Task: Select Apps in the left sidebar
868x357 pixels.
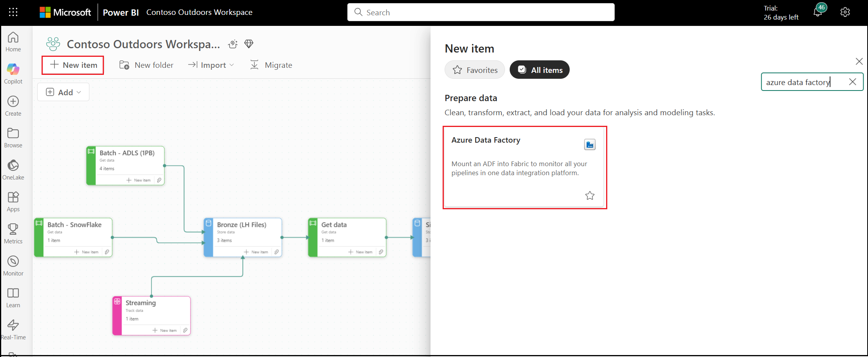Action: click(x=13, y=201)
